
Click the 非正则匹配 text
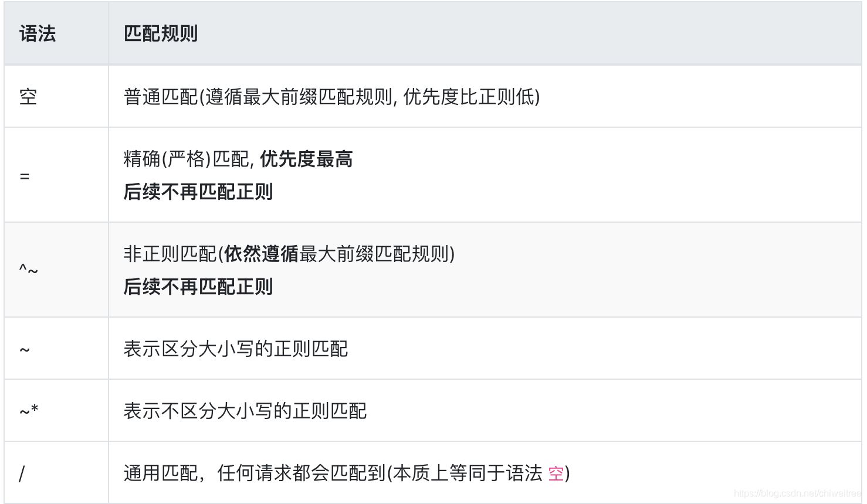coord(170,254)
